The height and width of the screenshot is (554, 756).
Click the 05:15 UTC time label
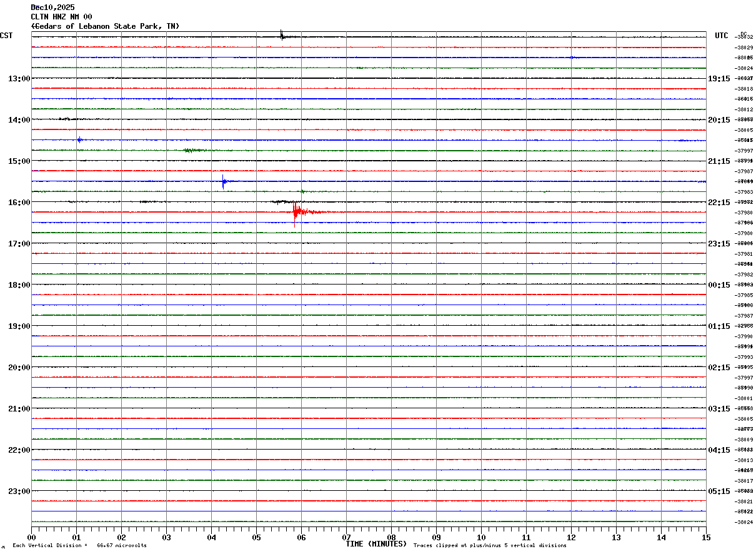[719, 491]
